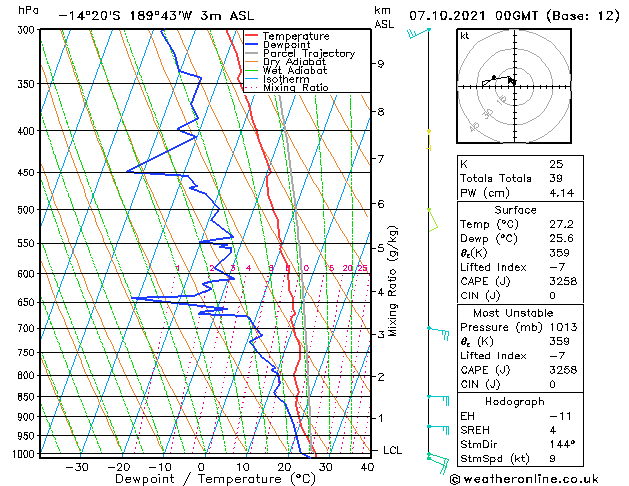Click the CAPE value 3258 under Surface
Screen dimensions: 629x486
click(563, 281)
